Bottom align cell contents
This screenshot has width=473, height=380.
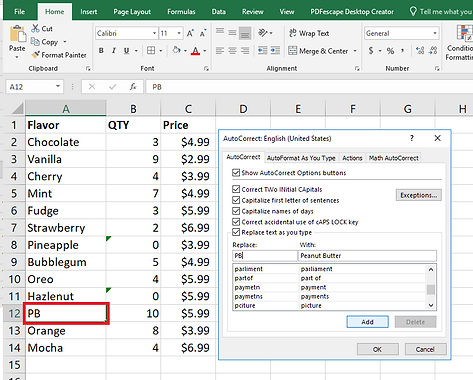coord(245,32)
